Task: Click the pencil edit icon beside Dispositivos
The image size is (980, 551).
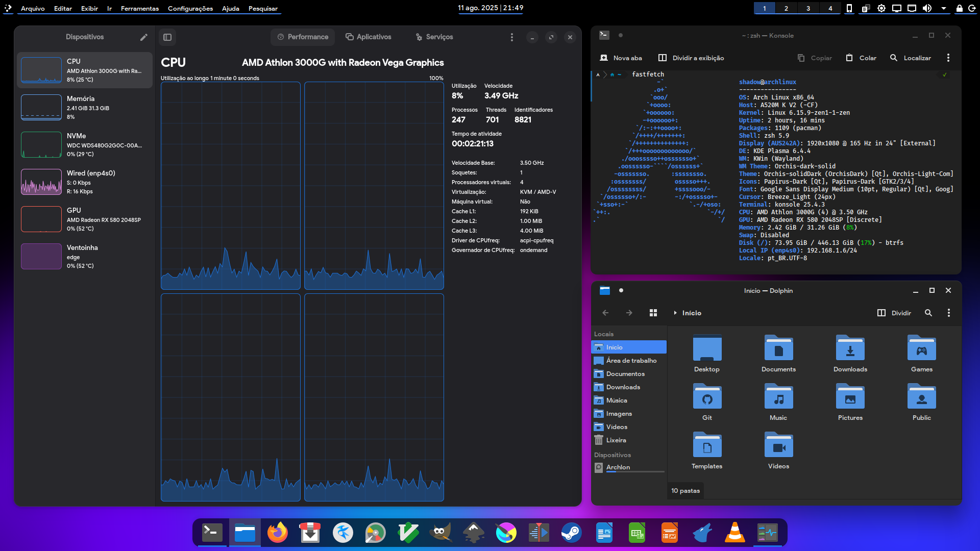Action: coord(144,37)
